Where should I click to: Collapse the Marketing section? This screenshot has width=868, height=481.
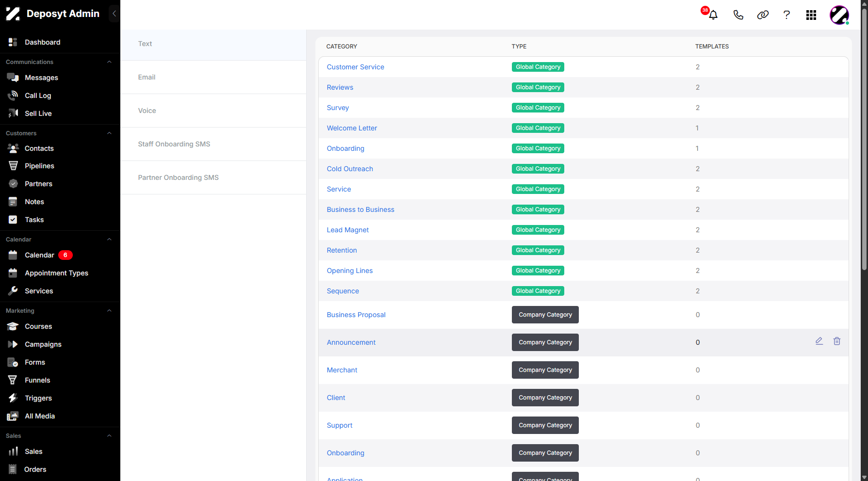pos(109,311)
